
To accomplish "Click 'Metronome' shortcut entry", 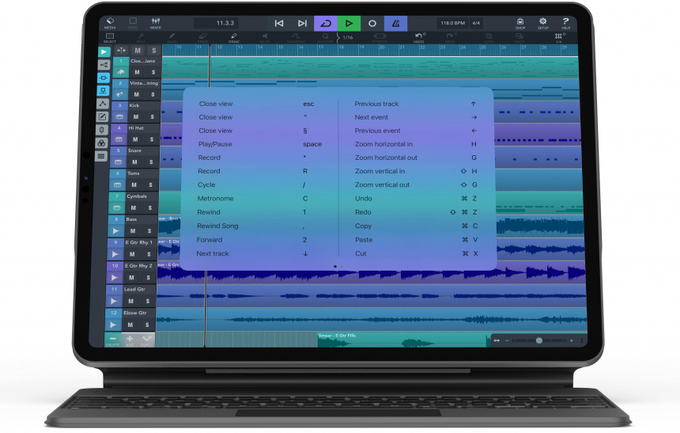I will [x=216, y=198].
